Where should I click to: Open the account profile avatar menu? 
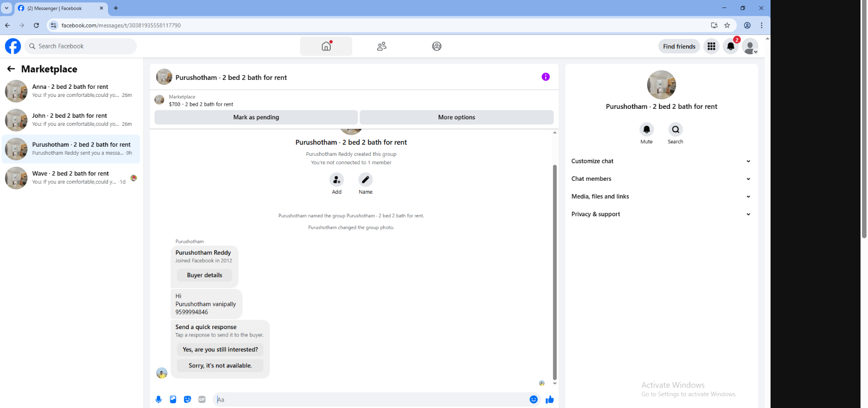(750, 46)
